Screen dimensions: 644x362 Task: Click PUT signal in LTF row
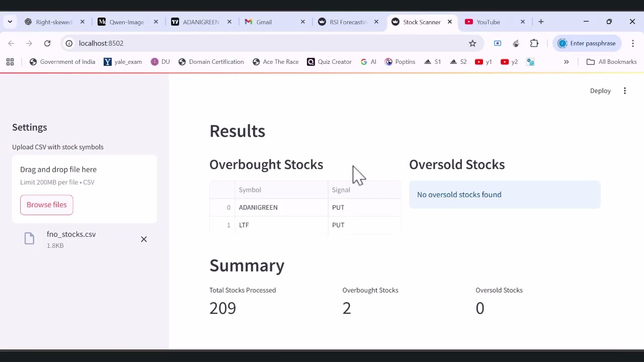click(x=364, y=225)
